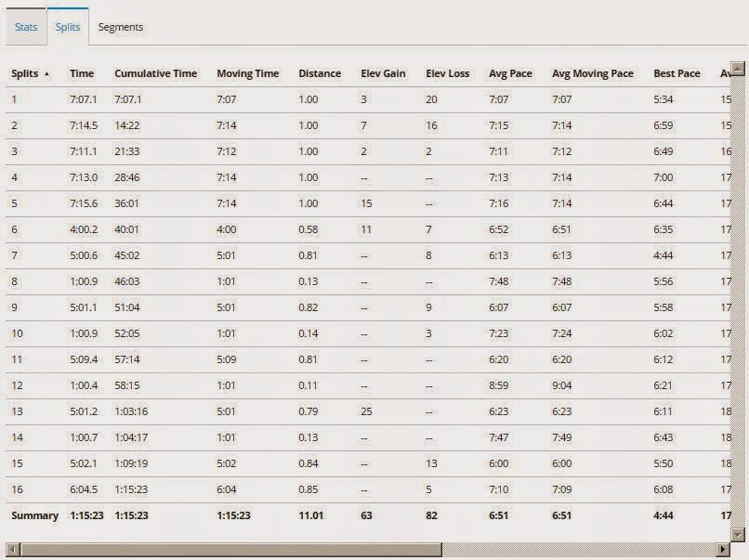Image resolution: width=749 pixels, height=560 pixels.
Task: Click the horizontal scrollbar right arrow
Action: coord(723,549)
